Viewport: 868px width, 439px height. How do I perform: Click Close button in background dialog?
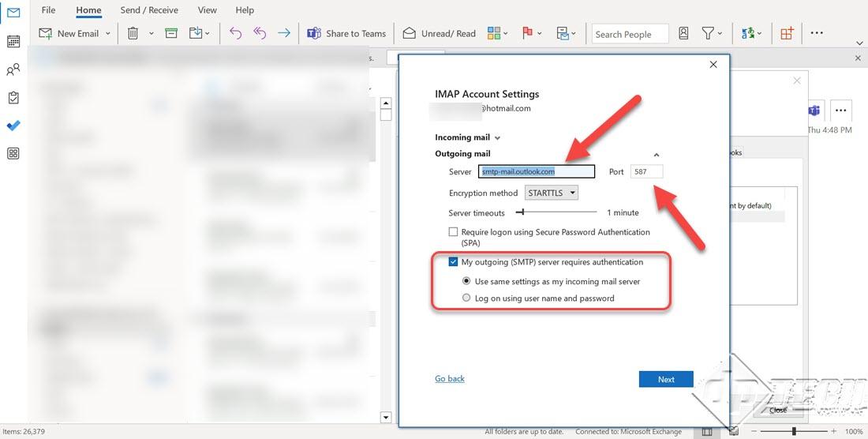coord(778,411)
